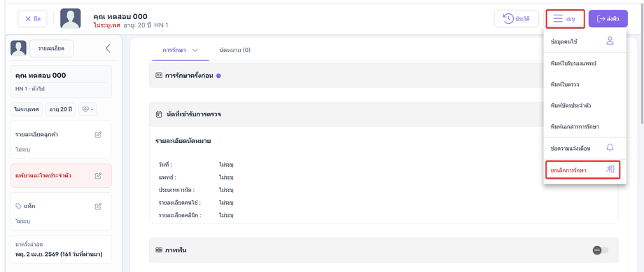Click the sidebar name card คุณ ทดสอบ 000
The height and width of the screenshot is (272, 644).
(61, 81)
